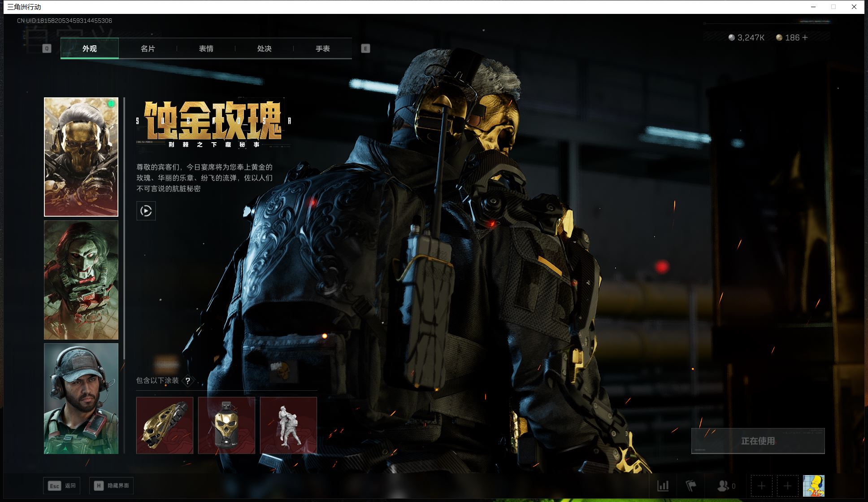Select the bearded operator with cap thumbnail
868x502 pixels.
coord(81,398)
